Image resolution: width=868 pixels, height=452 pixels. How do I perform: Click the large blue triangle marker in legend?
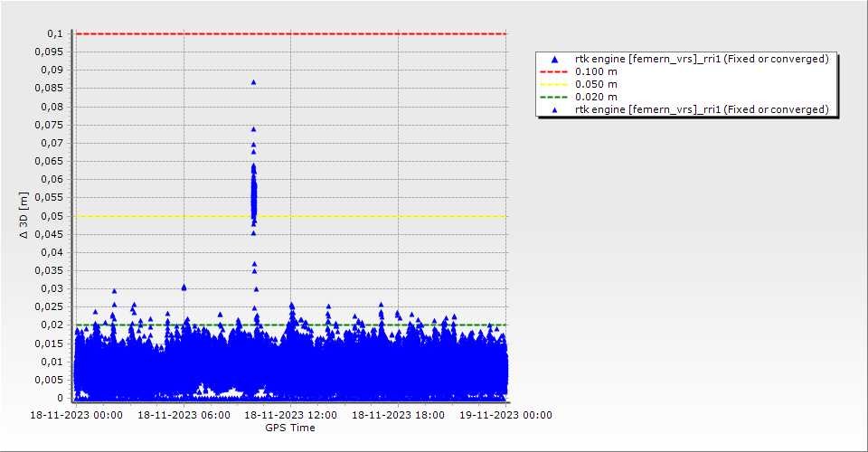point(555,59)
